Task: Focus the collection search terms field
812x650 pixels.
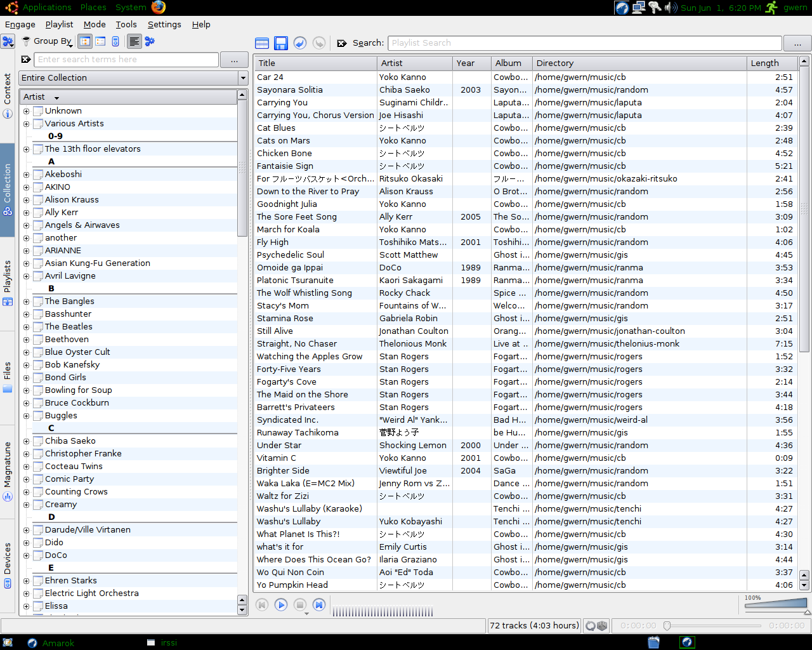Action: click(x=126, y=60)
